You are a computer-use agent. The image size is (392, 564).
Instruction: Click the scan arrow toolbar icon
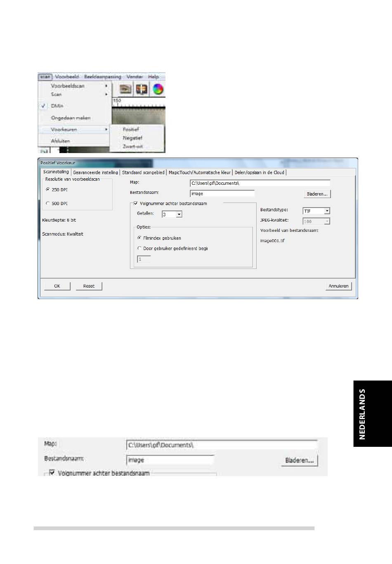[x=125, y=89]
